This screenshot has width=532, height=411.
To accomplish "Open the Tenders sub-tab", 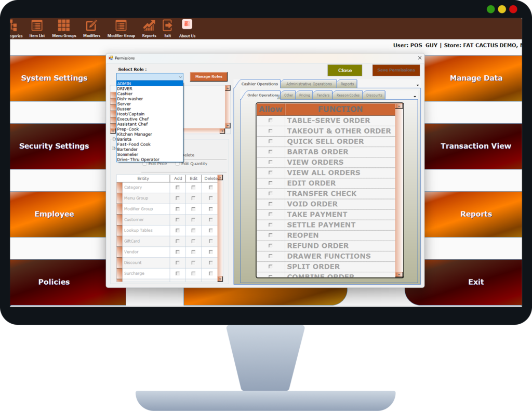I will click(x=323, y=95).
